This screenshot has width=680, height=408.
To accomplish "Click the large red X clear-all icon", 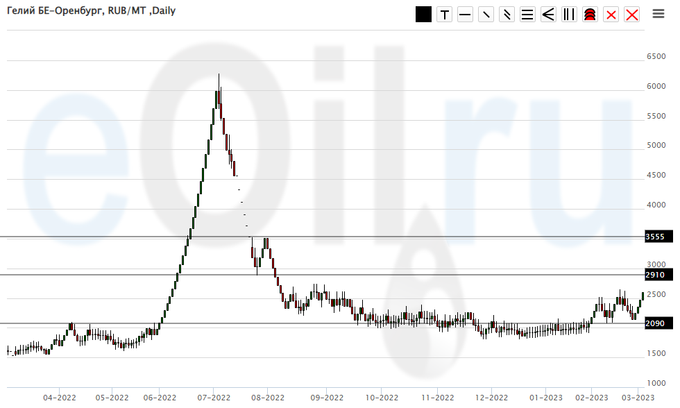I will click(632, 14).
